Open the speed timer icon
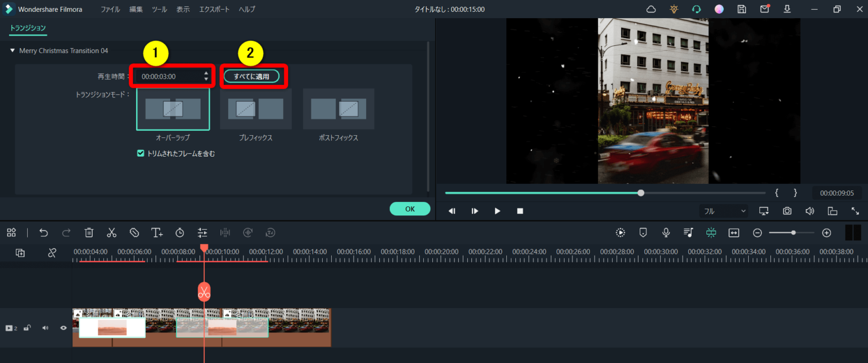 pyautogui.click(x=180, y=232)
